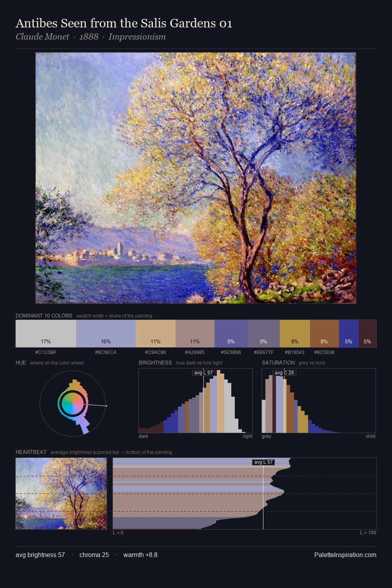Choose the dusty mauve 11% swatch
392x588 pixels.
click(x=195, y=334)
